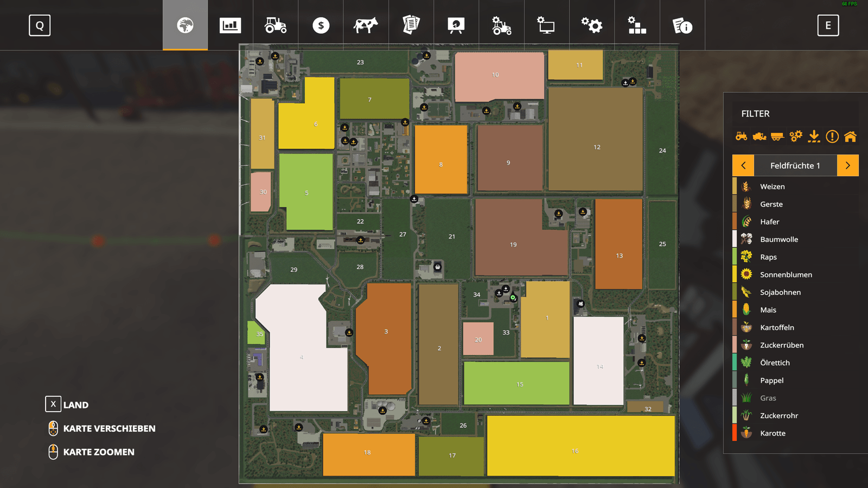Click the Mais corn icon
This screenshot has height=488, width=868.
(x=746, y=310)
